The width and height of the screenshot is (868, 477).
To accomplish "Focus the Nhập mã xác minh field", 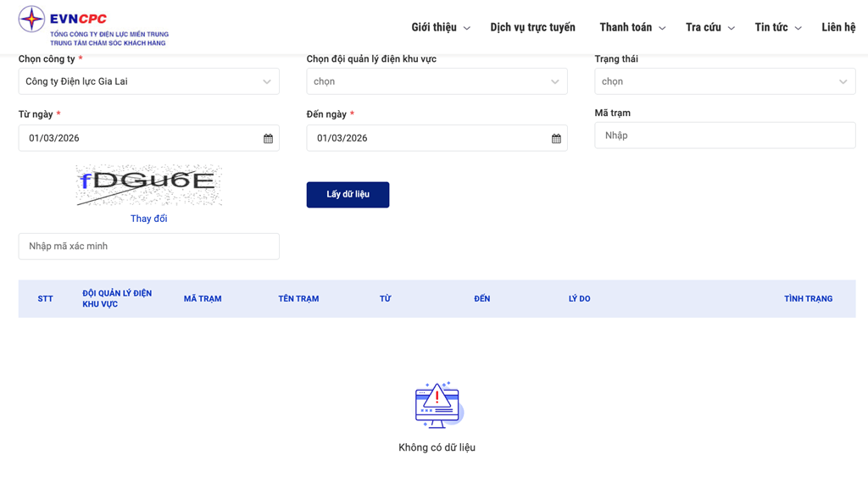I will pyautogui.click(x=148, y=247).
